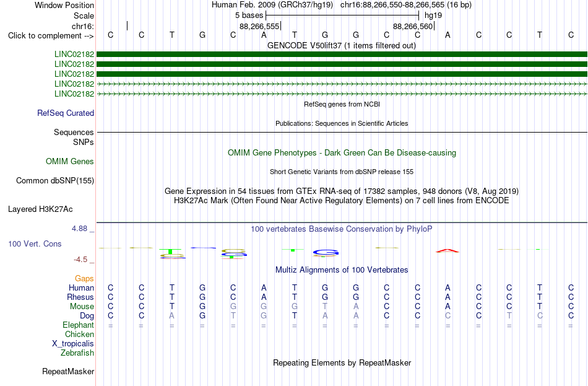
Task: Select the chr16:88,266,550-88,266,565 (16 bp) coordinates
Action: pyautogui.click(x=406, y=5)
